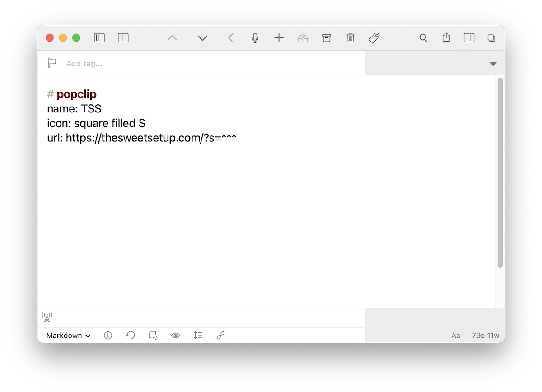This screenshot has width=542, height=392.
Task: Zoom window with the green button
Action: click(x=76, y=38)
